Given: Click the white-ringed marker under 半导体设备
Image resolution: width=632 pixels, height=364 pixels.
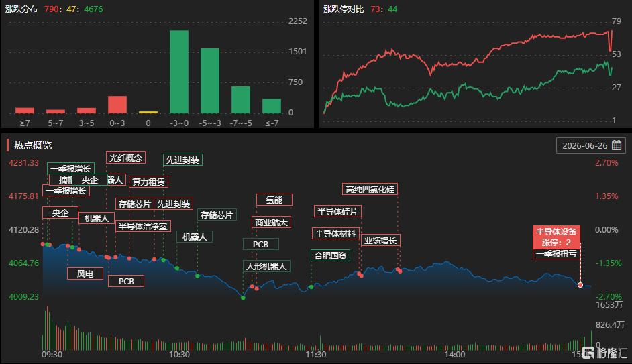Looking at the screenshot, I should pos(580,285).
